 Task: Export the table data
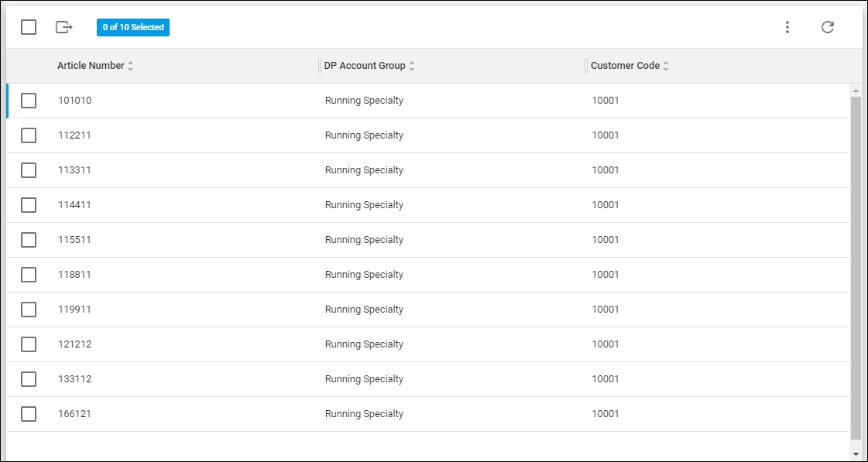(64, 27)
